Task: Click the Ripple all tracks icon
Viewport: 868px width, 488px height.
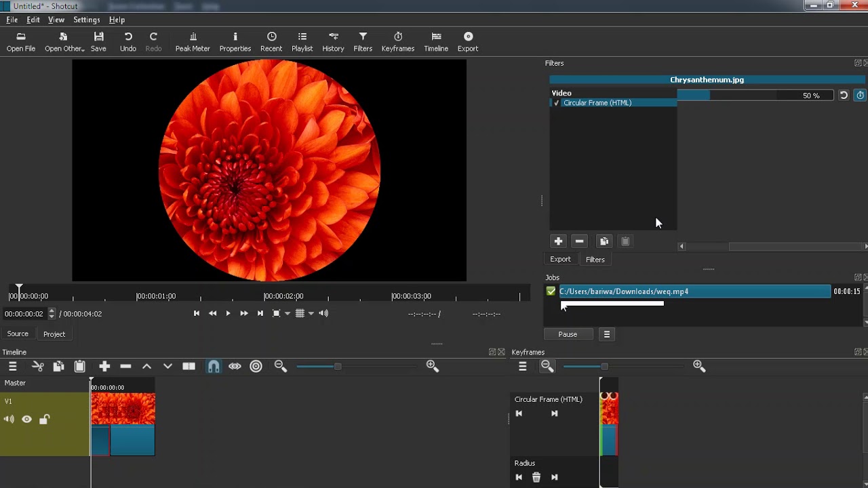Action: coord(256,367)
